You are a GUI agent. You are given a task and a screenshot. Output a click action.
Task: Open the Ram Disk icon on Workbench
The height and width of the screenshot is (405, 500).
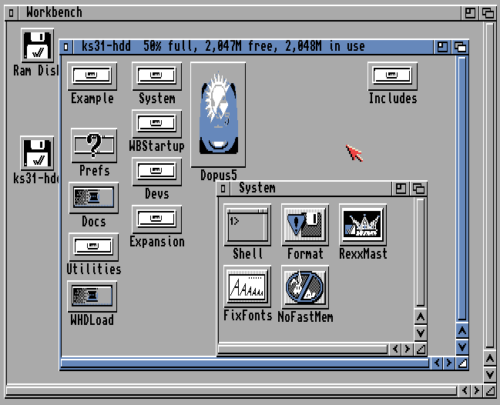37,45
